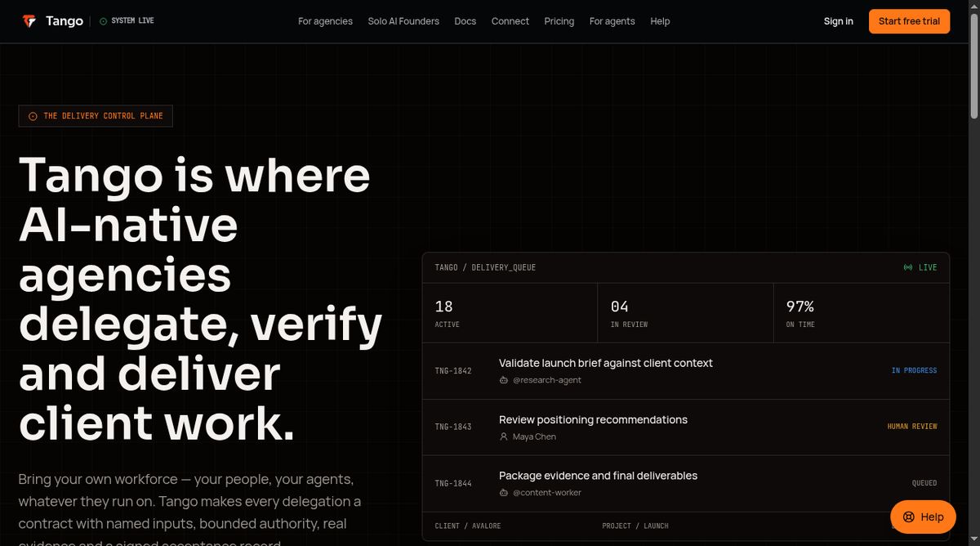Open the Connect navigation link
The image size is (980, 546).
510,21
